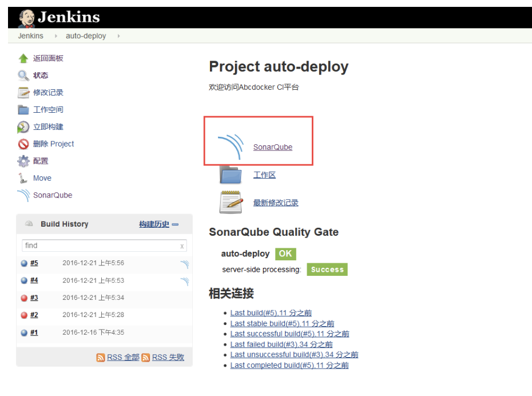
Task: Open the Last failed build(#3) link
Action: tap(281, 344)
